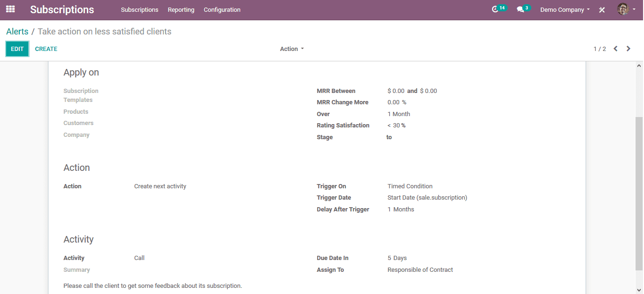Image resolution: width=644 pixels, height=294 pixels.
Task: Click the Subscriptions app title
Action: click(62, 9)
